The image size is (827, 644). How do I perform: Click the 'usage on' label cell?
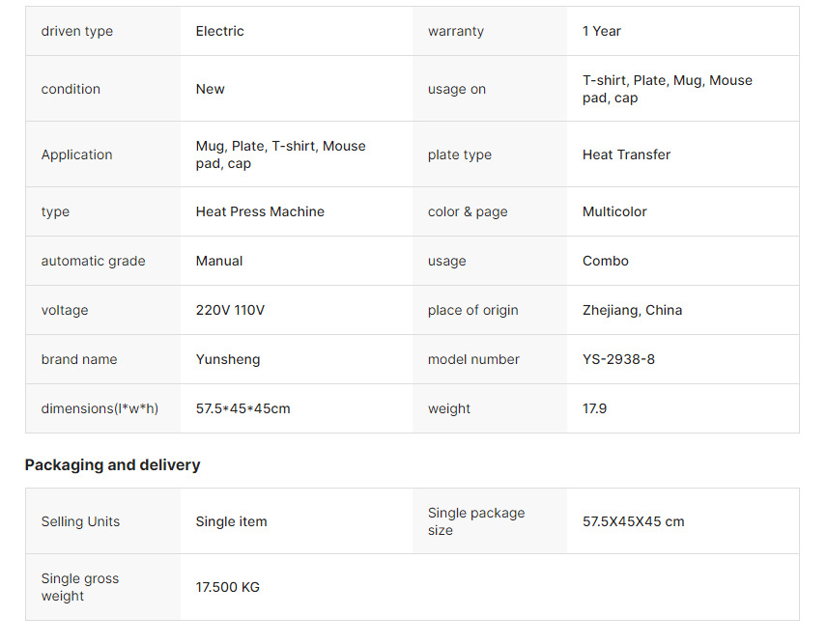[457, 89]
